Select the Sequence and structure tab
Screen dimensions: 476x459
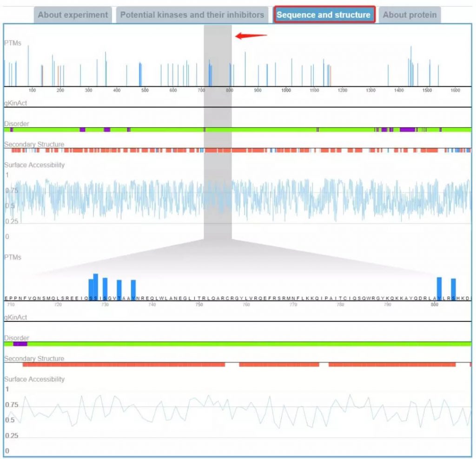[x=324, y=15]
